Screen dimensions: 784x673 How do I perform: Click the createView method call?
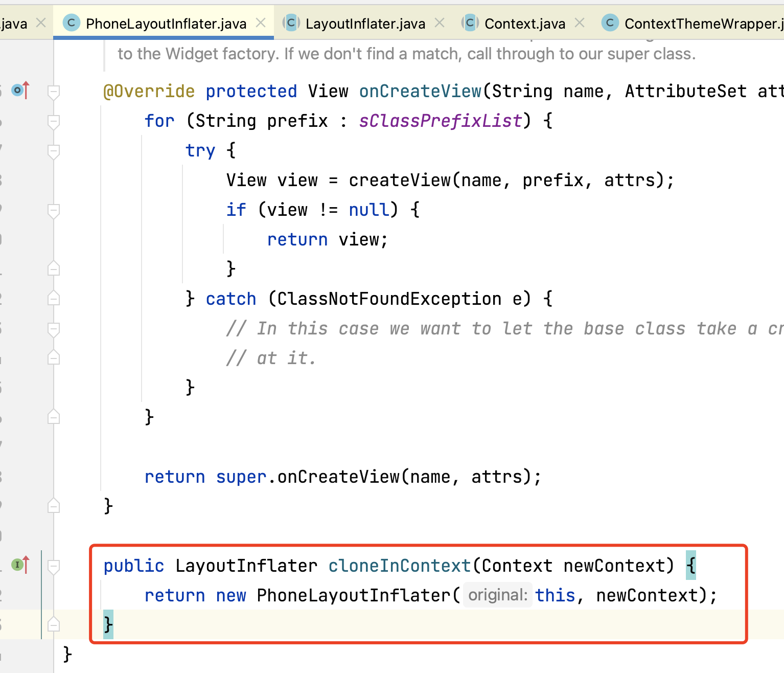click(x=399, y=180)
